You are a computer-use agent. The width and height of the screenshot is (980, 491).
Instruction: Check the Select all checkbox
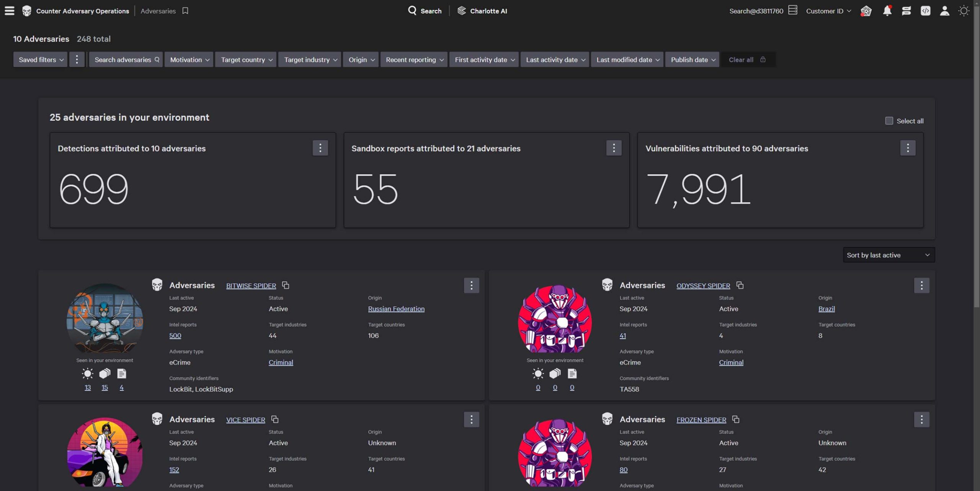[889, 121]
